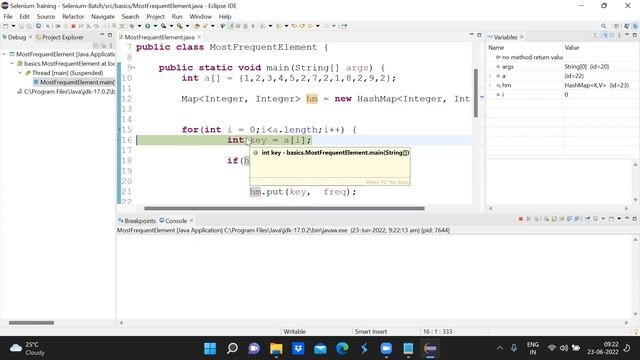This screenshot has width=640, height=360.
Task: Open the Navigate menu
Action: [103, 16]
